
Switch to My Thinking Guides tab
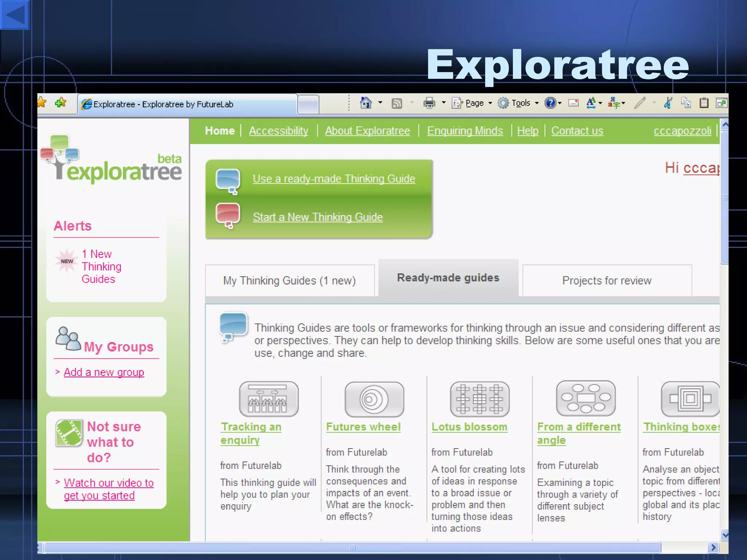(289, 280)
